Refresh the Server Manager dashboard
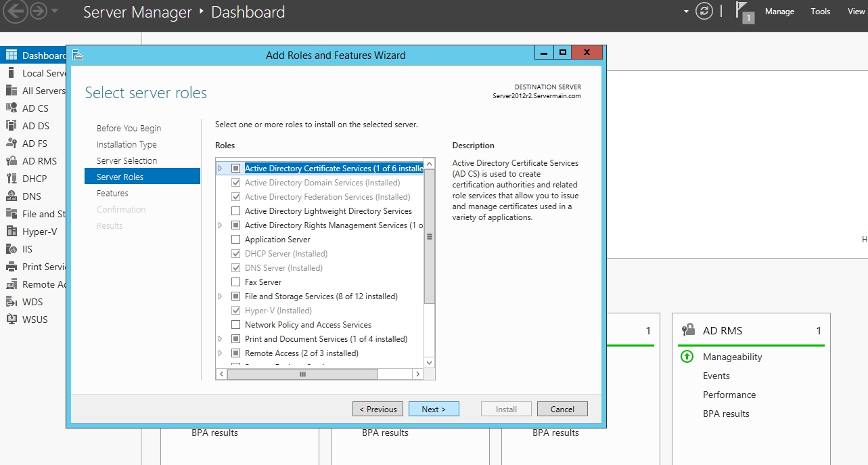The image size is (868, 465). [x=704, y=12]
